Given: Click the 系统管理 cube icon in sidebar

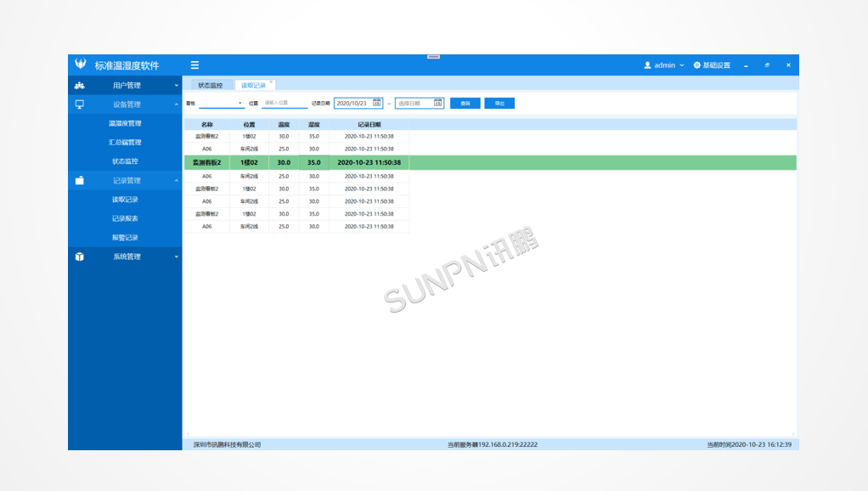Looking at the screenshot, I should pyautogui.click(x=80, y=257).
